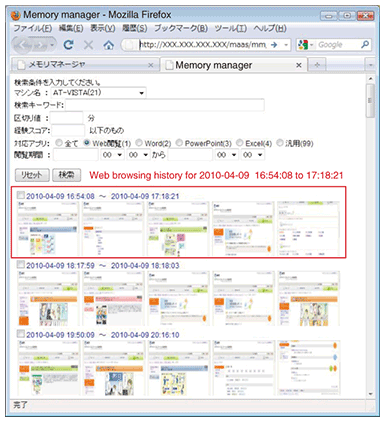Open the search engine selector dropdown
The height and width of the screenshot is (422, 385).
click(x=306, y=44)
